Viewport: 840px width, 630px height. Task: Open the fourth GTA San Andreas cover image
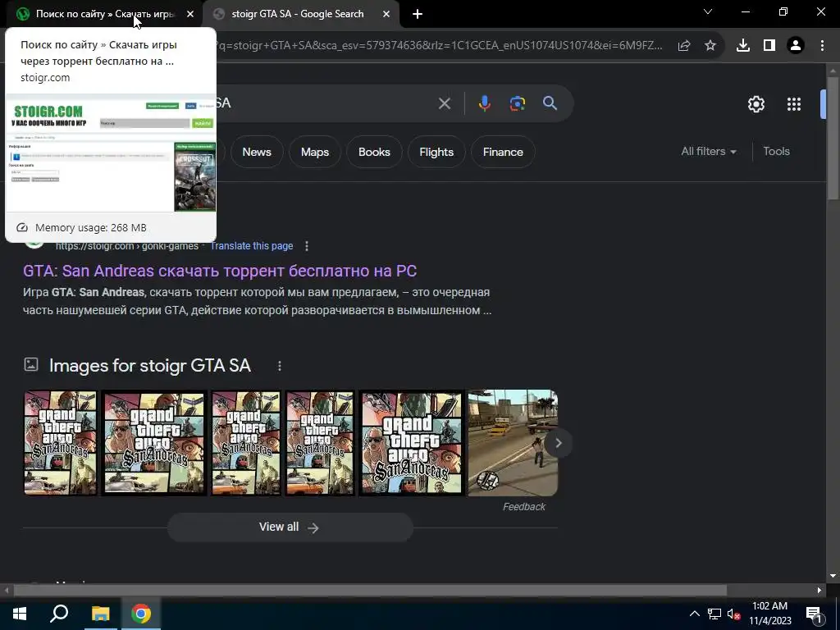pos(320,442)
